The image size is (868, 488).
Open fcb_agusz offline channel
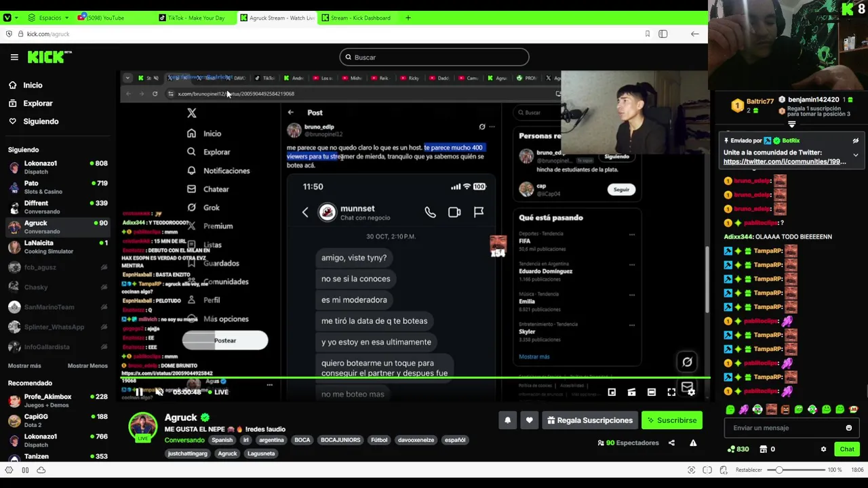58,267
